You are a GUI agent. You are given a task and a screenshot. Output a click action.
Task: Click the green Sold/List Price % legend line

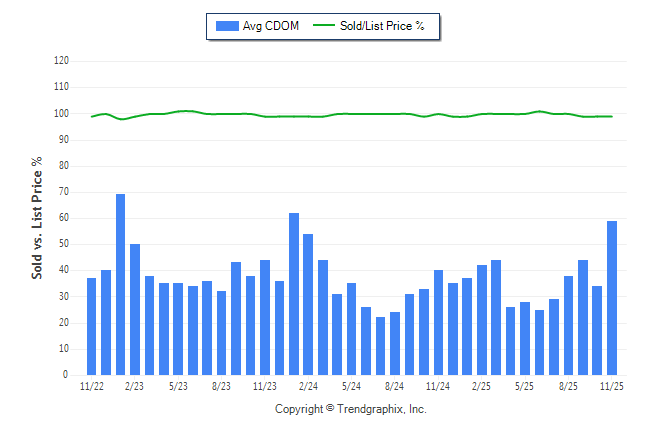pos(324,26)
